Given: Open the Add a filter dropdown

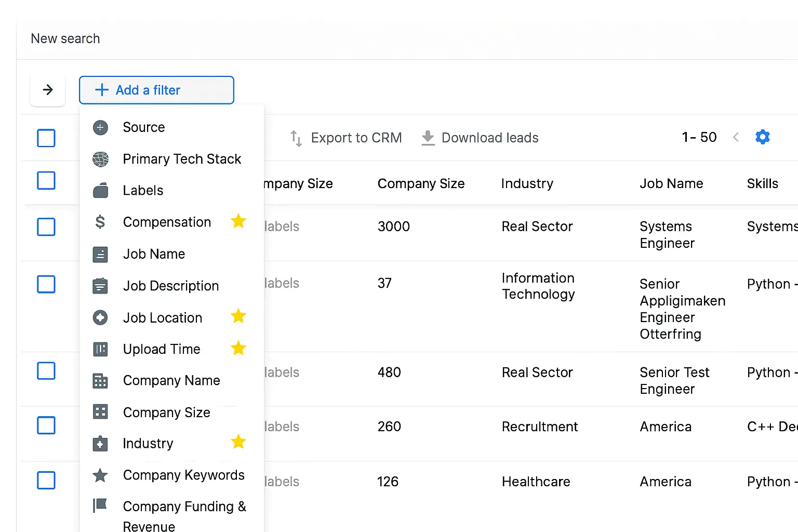Looking at the screenshot, I should 156,90.
